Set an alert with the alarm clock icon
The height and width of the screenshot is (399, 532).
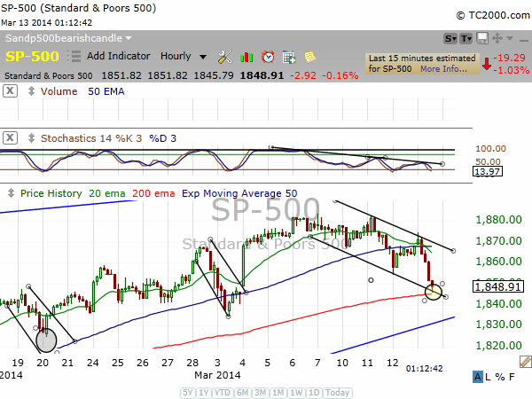tap(268, 57)
